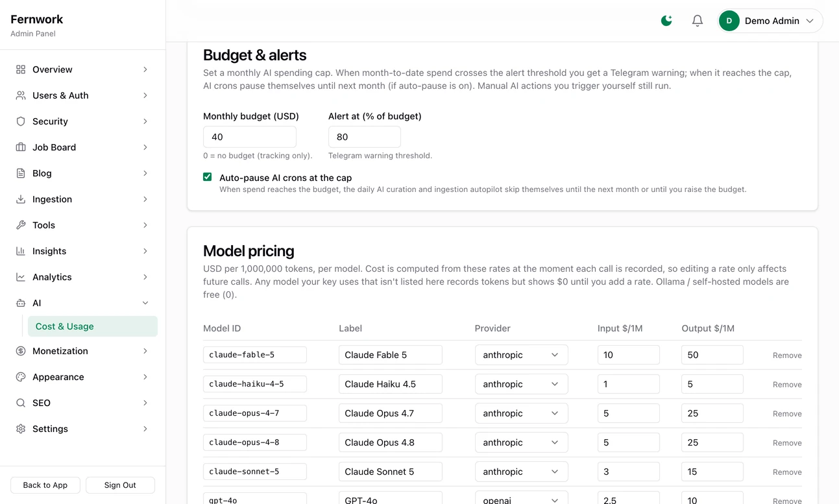Click the Tools wrench icon
Screen dimensions: 839x504
point(21,225)
